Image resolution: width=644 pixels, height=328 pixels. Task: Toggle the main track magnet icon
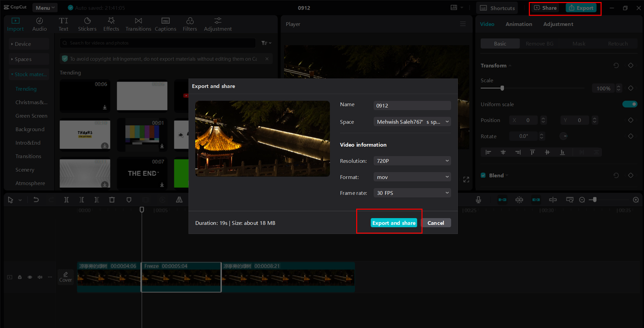click(x=502, y=200)
